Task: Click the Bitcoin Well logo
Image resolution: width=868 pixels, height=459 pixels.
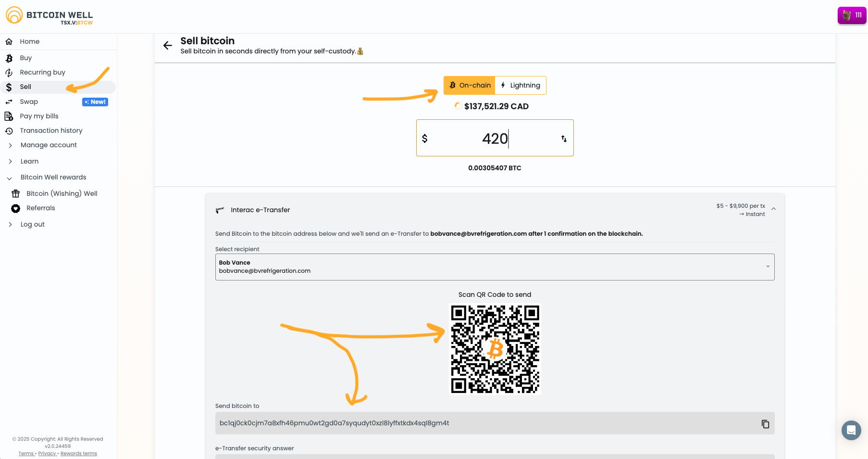Action: click(49, 16)
